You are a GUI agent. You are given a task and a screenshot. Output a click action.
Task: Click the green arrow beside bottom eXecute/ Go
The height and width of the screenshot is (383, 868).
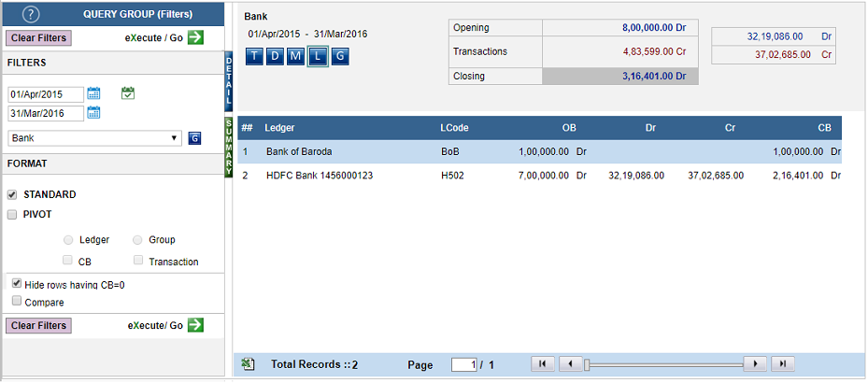click(195, 325)
